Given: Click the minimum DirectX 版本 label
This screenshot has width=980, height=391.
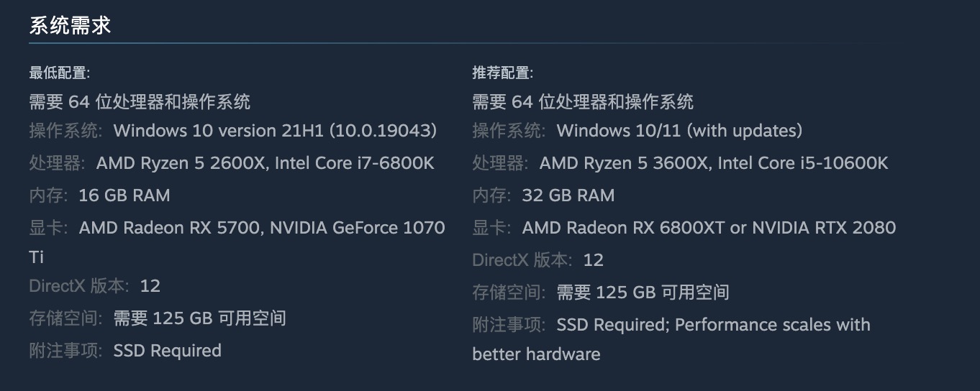Looking at the screenshot, I should [79, 286].
